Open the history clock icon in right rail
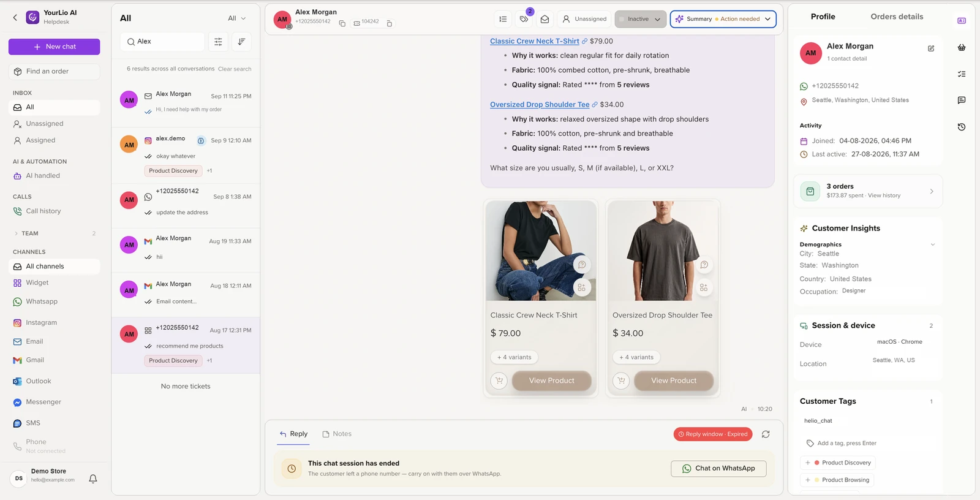The width and height of the screenshot is (980, 500). click(962, 127)
